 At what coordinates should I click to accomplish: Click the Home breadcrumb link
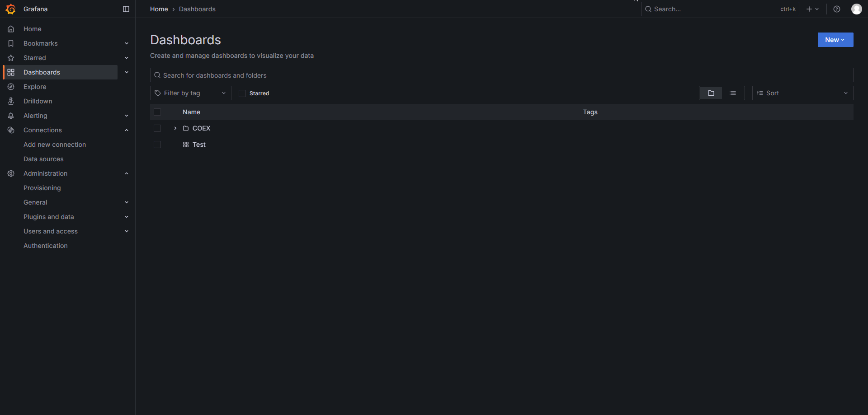point(159,9)
